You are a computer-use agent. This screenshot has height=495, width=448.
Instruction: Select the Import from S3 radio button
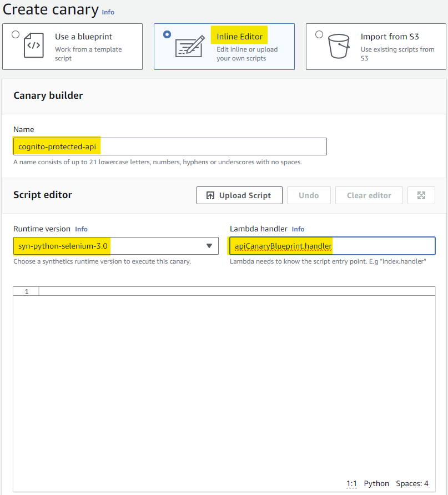319,34
